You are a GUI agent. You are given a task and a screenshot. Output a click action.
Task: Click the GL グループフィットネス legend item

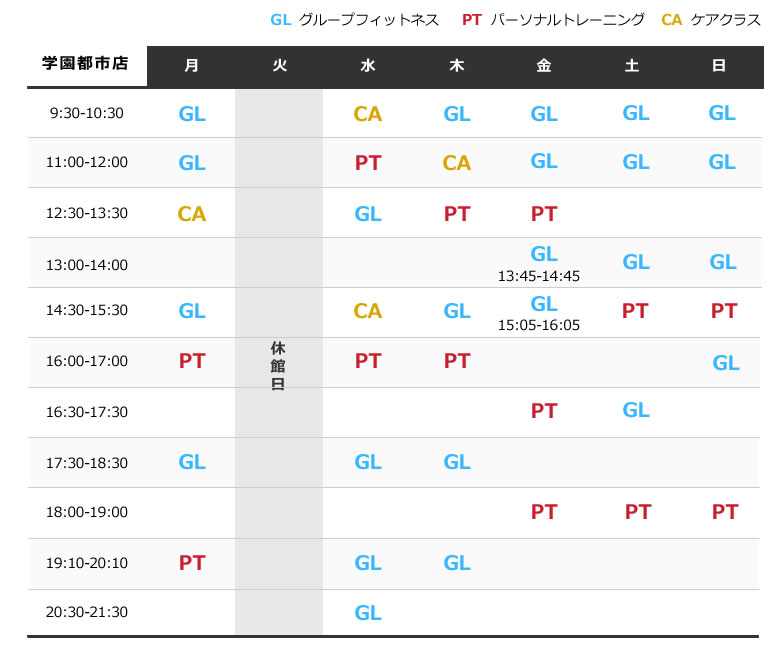point(354,20)
